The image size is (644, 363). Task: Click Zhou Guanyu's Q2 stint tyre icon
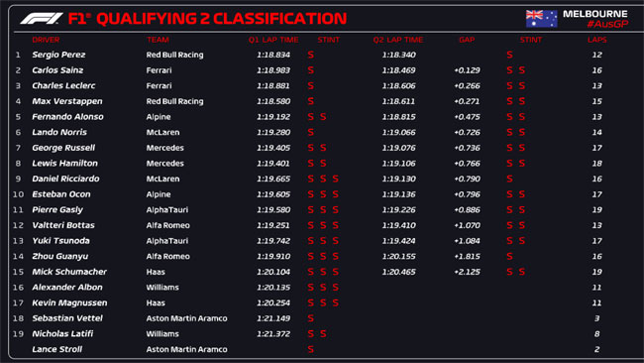(x=509, y=256)
